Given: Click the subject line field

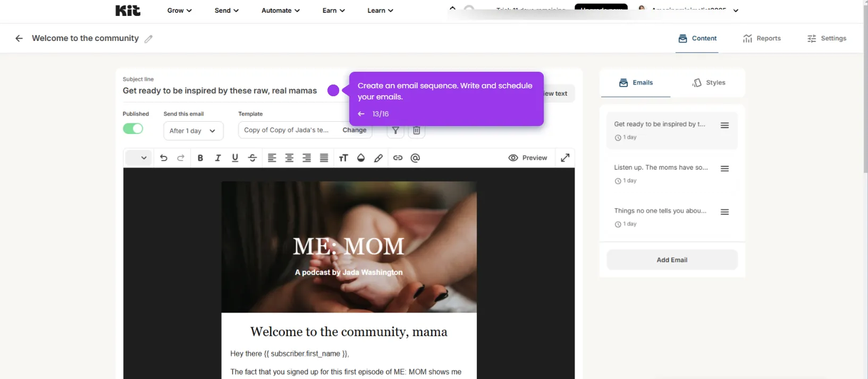Looking at the screenshot, I should [x=220, y=91].
